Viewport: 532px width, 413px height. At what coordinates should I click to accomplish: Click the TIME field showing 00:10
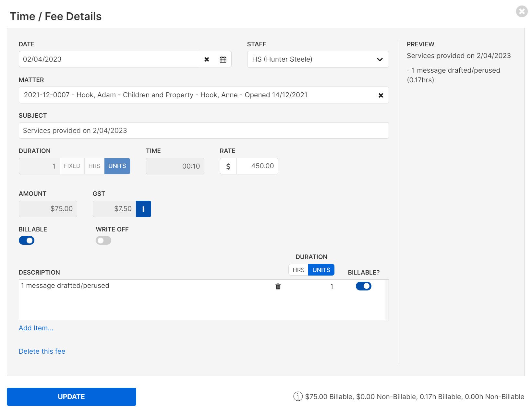pyautogui.click(x=175, y=166)
